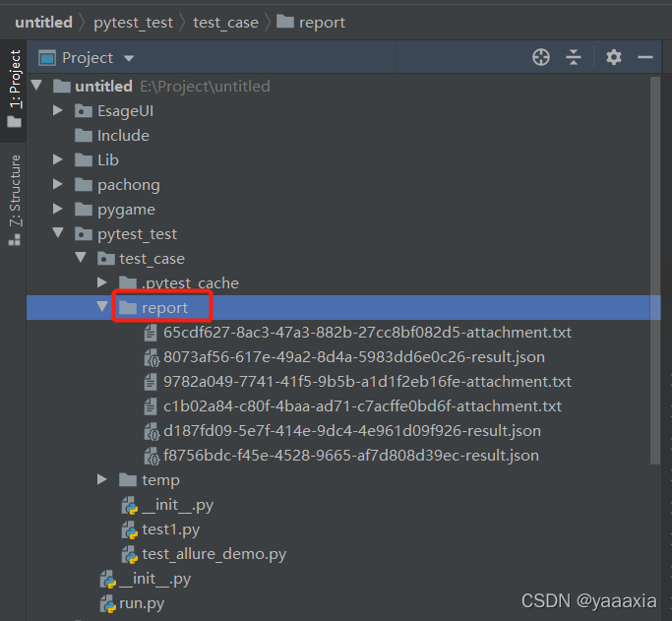Click JSON file icon of f8756bdc result
Screen dimensions: 672x621
pos(152,456)
